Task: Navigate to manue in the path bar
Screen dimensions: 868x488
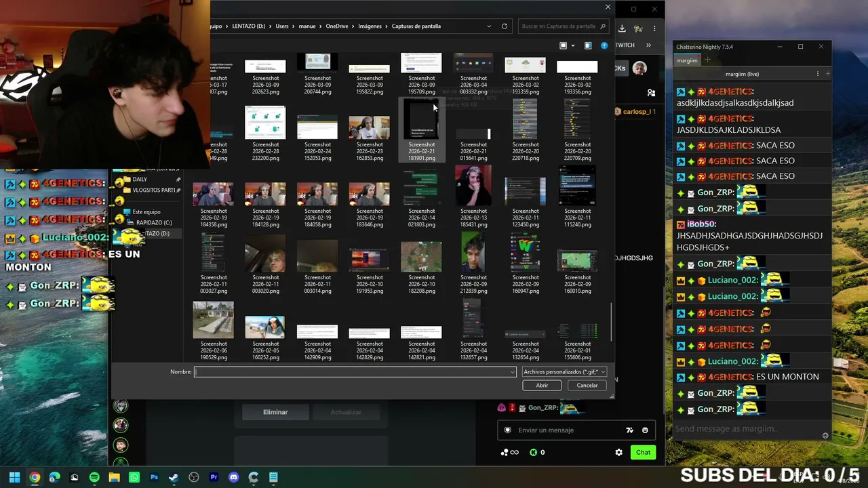Action: click(x=307, y=26)
